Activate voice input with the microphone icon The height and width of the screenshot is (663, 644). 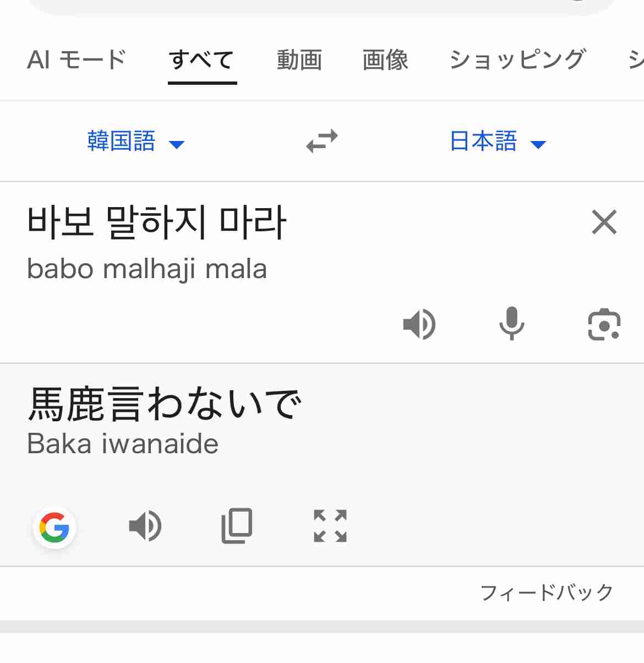[511, 324]
